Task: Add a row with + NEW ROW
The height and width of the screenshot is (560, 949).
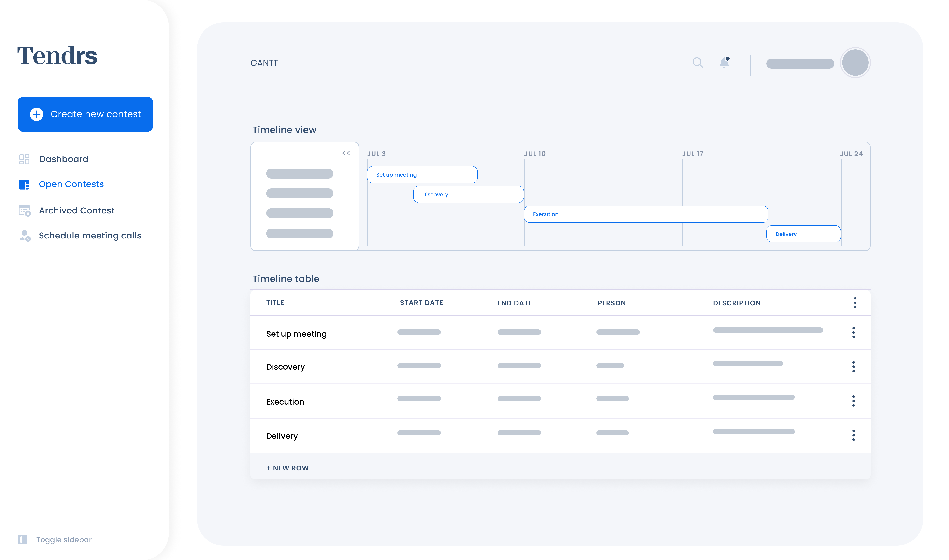Action: pyautogui.click(x=288, y=468)
